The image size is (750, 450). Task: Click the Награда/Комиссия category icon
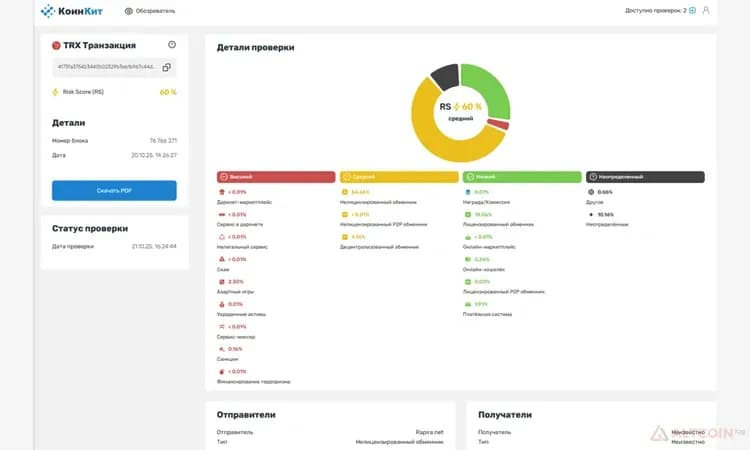468,192
